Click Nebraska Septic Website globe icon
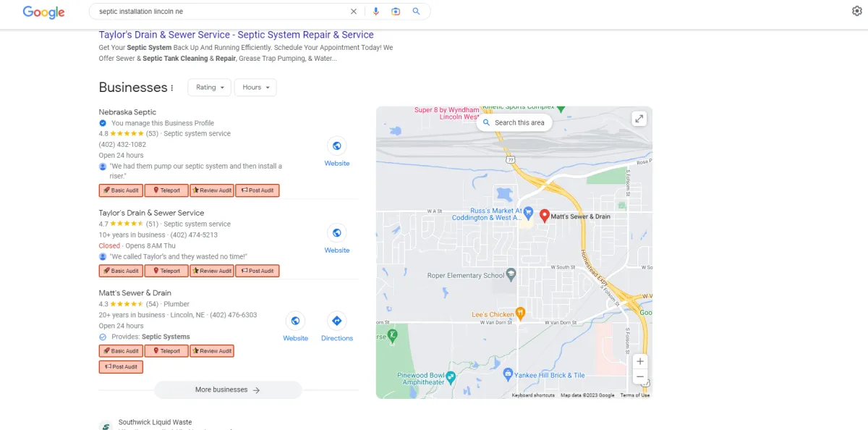The image size is (868, 430). click(337, 146)
